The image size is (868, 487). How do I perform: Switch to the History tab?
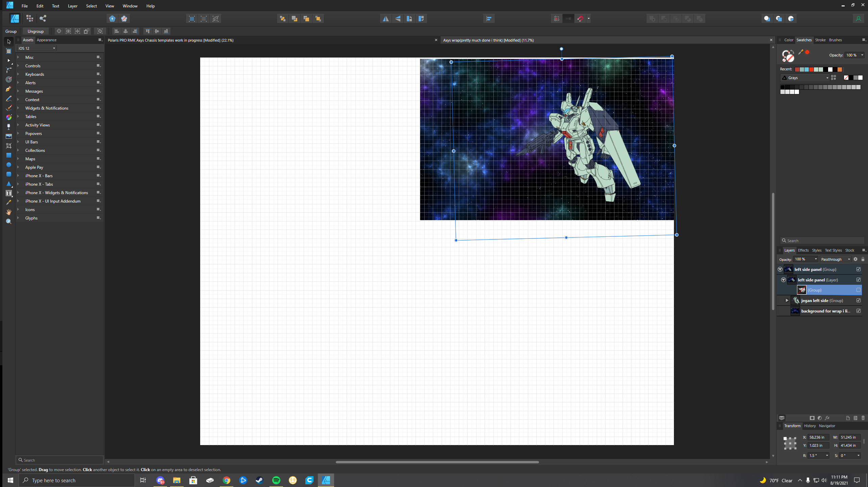[x=810, y=426]
